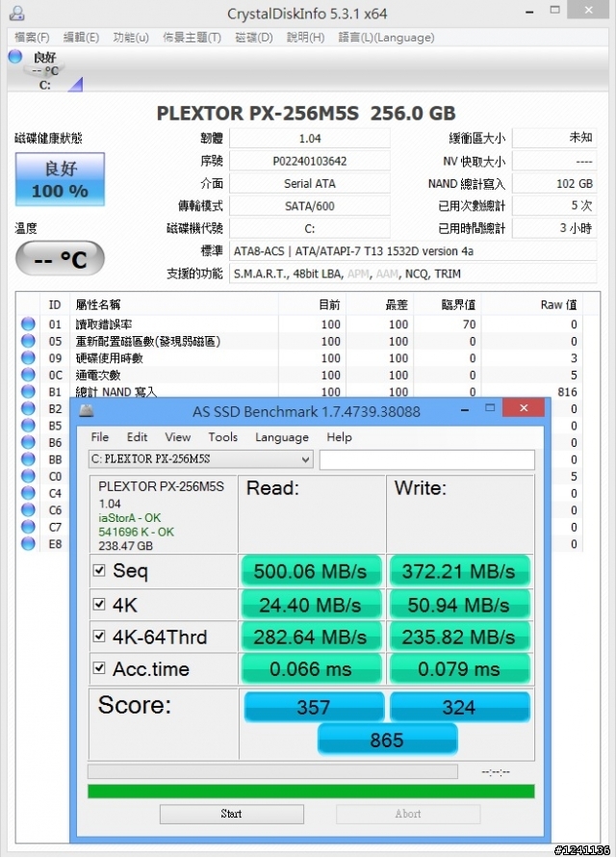Image resolution: width=616 pixels, height=858 pixels.
Task: Uncheck the Seq benchmark test
Action: point(99,570)
